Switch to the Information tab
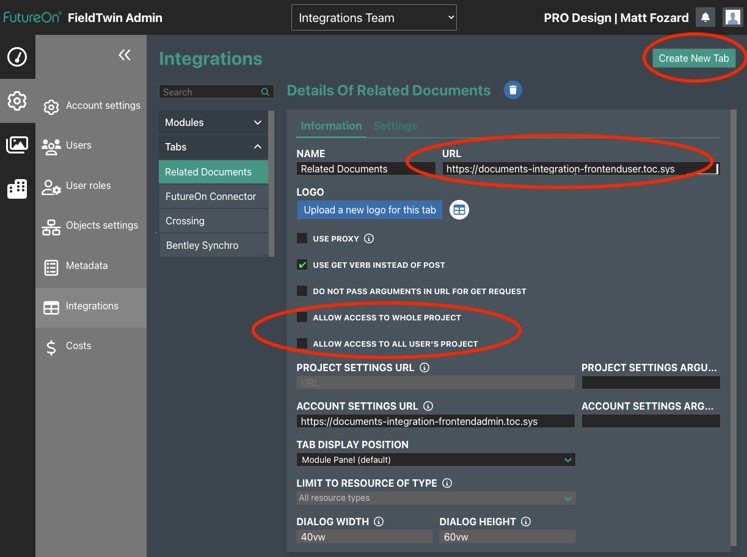Viewport: 747px width, 557px height. coord(331,126)
